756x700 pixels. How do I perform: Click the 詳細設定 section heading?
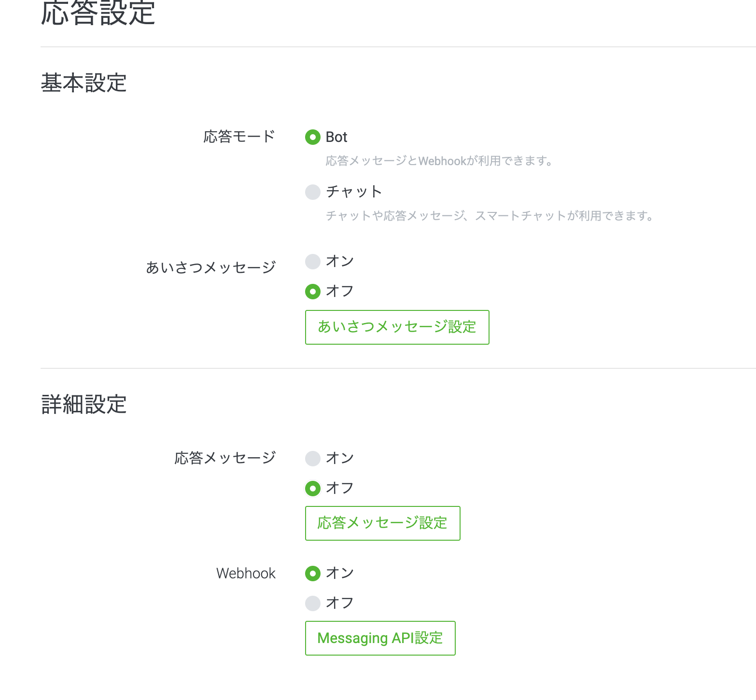point(84,405)
